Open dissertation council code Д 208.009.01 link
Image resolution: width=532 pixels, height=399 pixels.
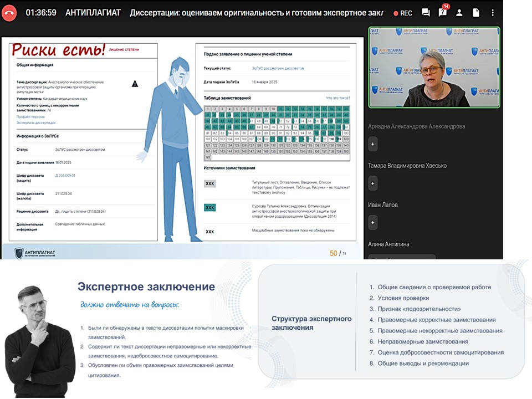65,175
